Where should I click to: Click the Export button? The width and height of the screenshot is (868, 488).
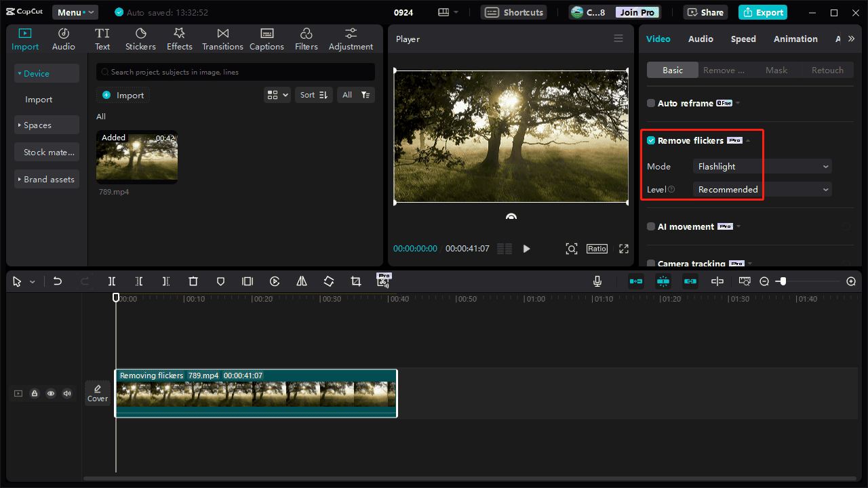coord(762,12)
